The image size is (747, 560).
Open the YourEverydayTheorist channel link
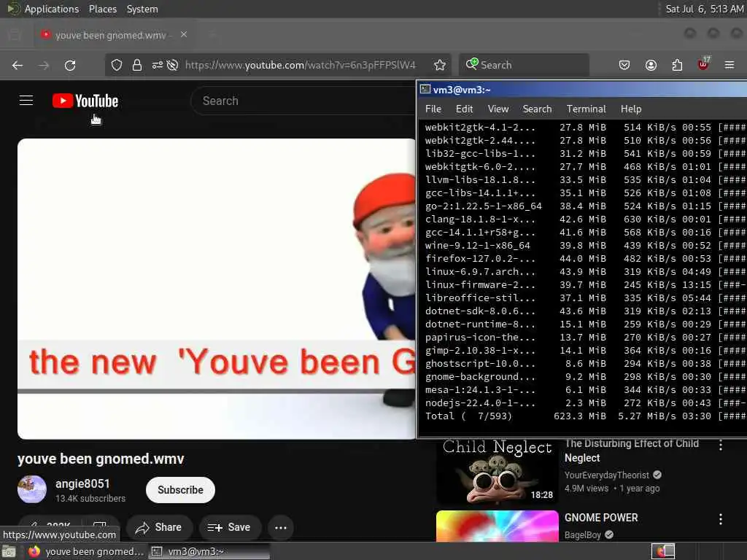(606, 475)
